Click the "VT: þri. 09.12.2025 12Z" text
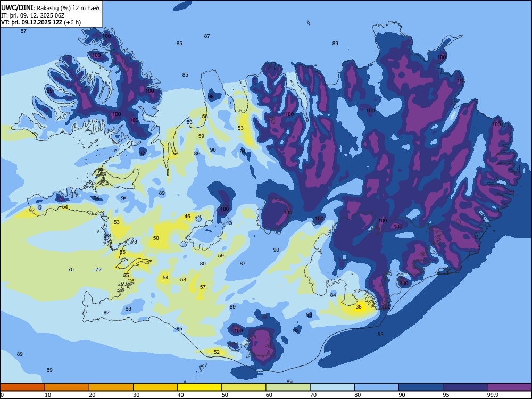 point(31,22)
